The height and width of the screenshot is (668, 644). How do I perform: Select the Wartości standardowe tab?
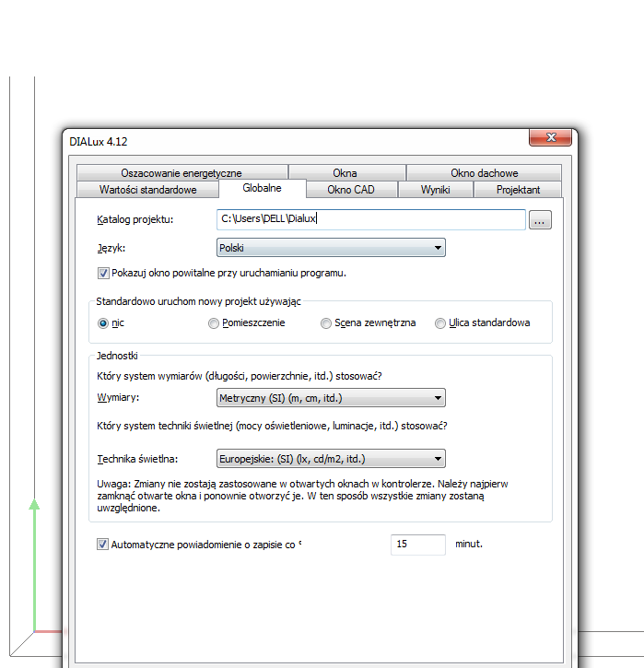(147, 190)
